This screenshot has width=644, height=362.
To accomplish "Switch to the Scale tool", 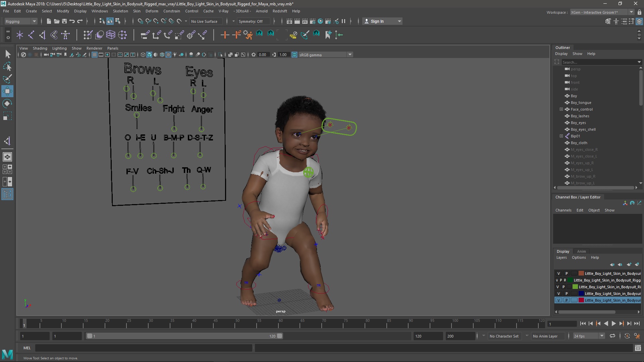I will point(7,116).
